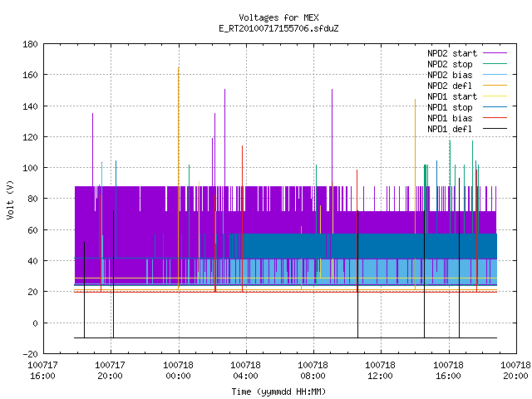Click the '100718 20:00' x-axis tick label

(515, 371)
